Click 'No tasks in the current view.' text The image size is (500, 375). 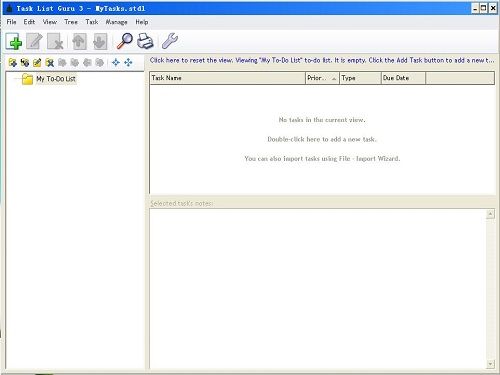(322, 120)
